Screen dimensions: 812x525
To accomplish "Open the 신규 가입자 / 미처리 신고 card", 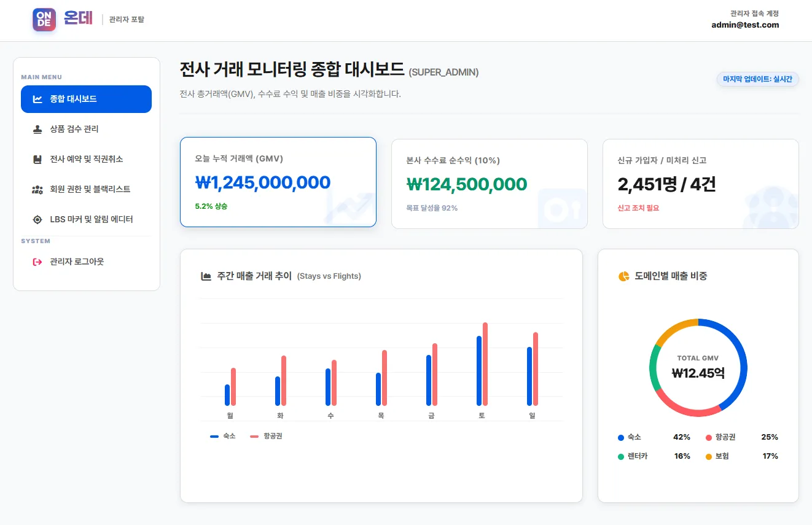I will 701,184.
